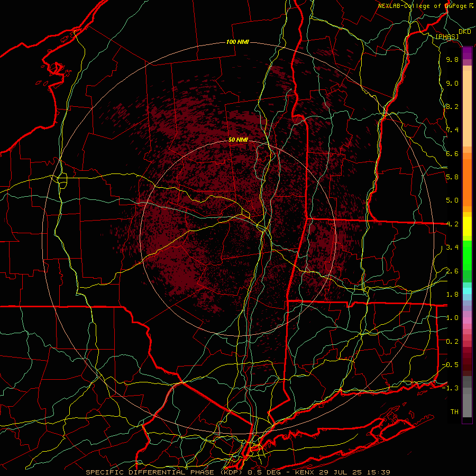Screen dimensions: 476x476
Task: Pick the purple top segment of the color scale
Action: pos(467,53)
